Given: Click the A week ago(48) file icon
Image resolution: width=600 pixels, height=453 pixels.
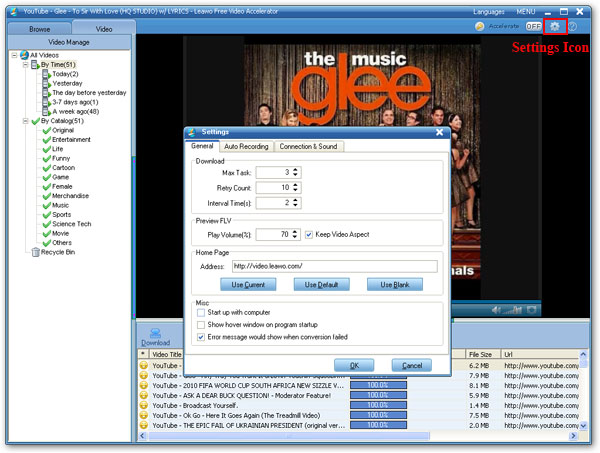Looking at the screenshot, I should tap(46, 111).
